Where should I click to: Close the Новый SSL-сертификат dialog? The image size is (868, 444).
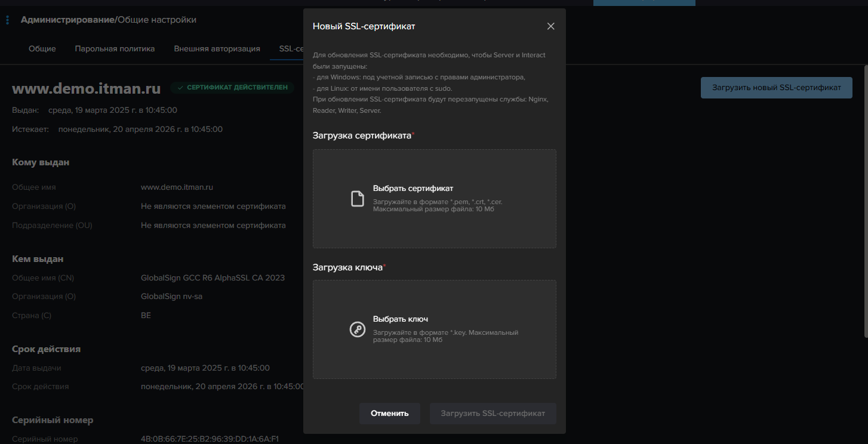click(550, 26)
